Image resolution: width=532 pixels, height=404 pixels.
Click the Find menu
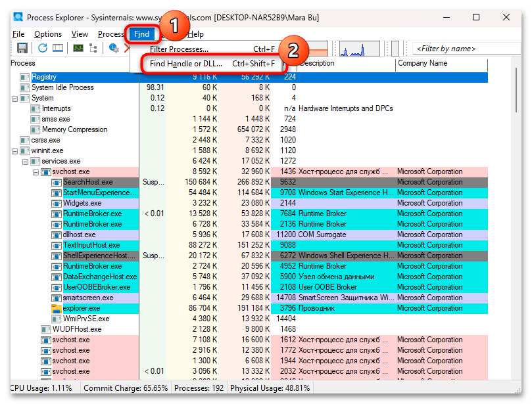[142, 34]
